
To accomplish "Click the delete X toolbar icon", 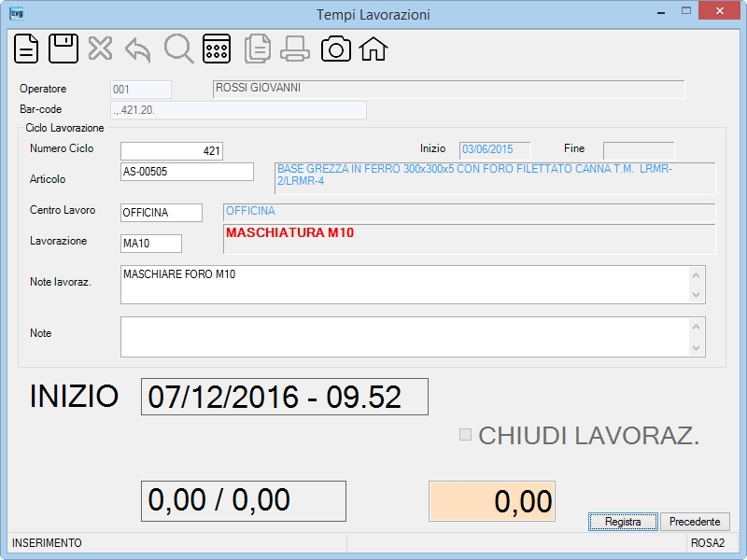I will click(x=100, y=49).
